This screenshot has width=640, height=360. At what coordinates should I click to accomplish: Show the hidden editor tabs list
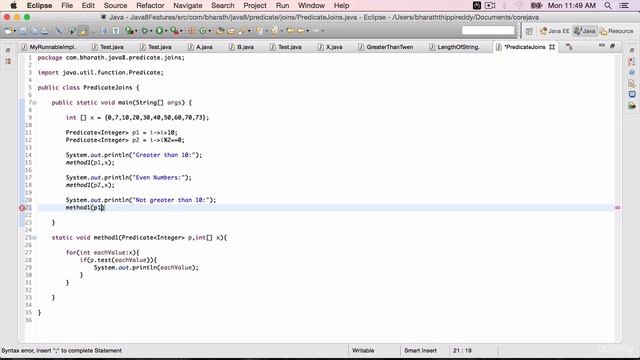[x=569, y=47]
